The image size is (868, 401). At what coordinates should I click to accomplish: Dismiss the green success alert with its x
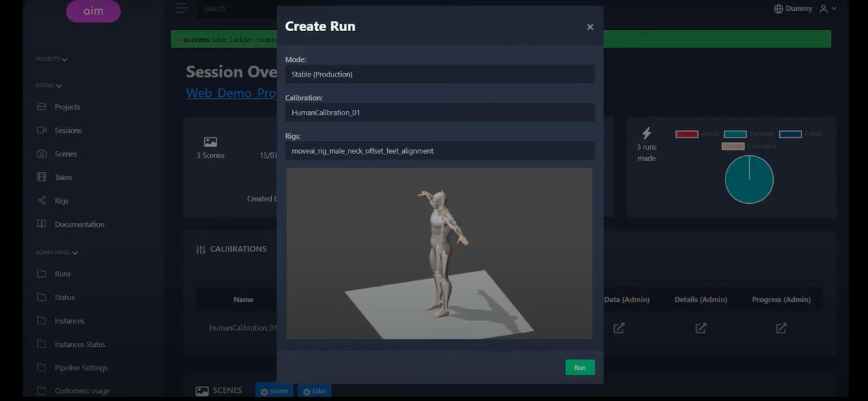point(179,40)
